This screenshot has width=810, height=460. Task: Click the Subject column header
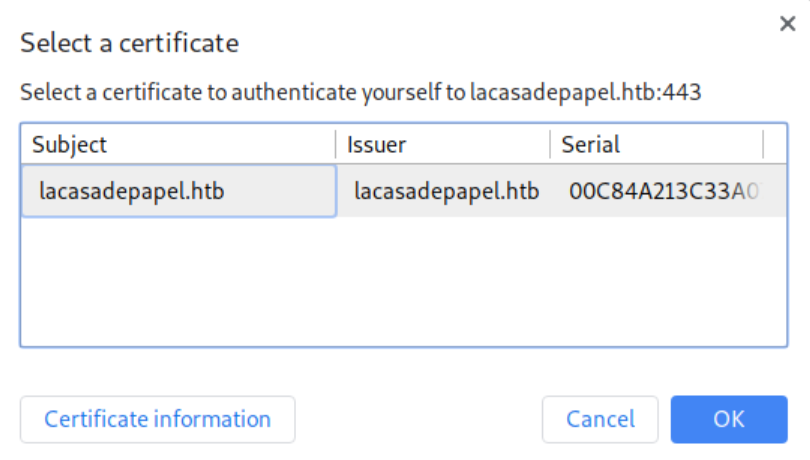[x=70, y=144]
